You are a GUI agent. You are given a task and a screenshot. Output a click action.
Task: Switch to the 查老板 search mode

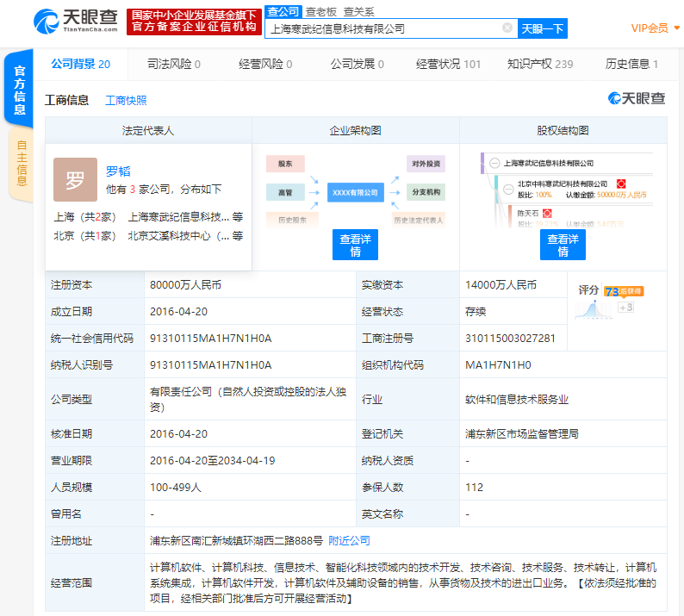[321, 12]
